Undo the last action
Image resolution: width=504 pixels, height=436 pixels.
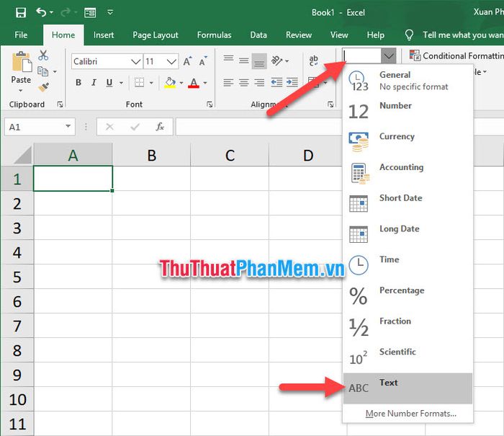click(x=41, y=12)
